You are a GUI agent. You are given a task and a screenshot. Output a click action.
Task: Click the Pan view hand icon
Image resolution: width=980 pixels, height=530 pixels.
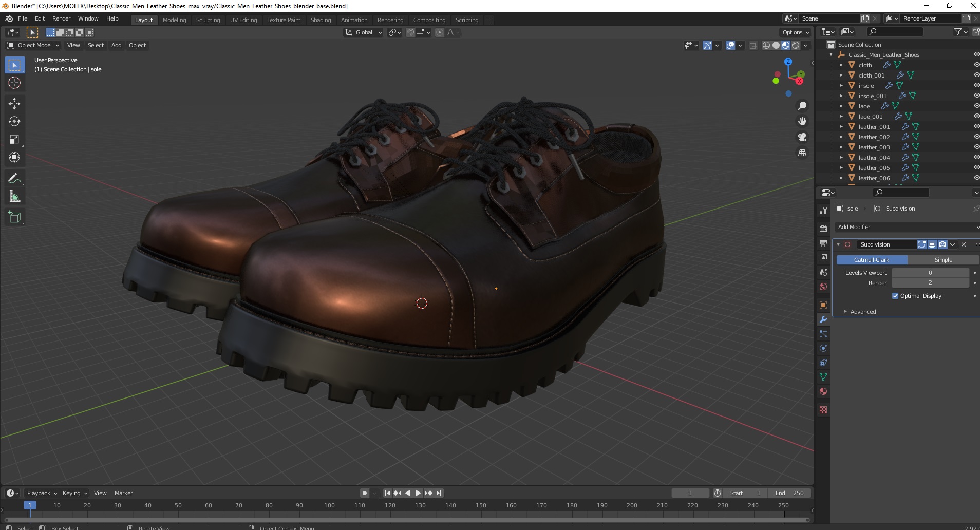(802, 121)
